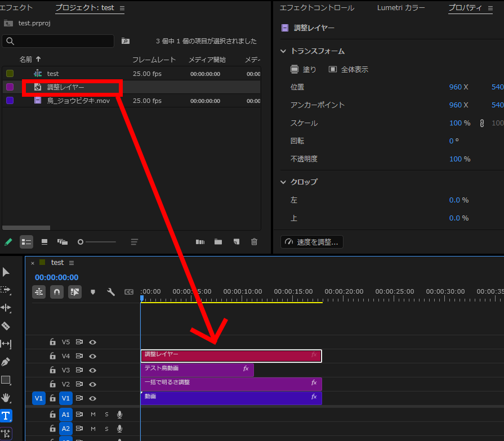Create a new bin folder
Image resolution: width=504 pixels, height=441 pixels.
click(218, 242)
